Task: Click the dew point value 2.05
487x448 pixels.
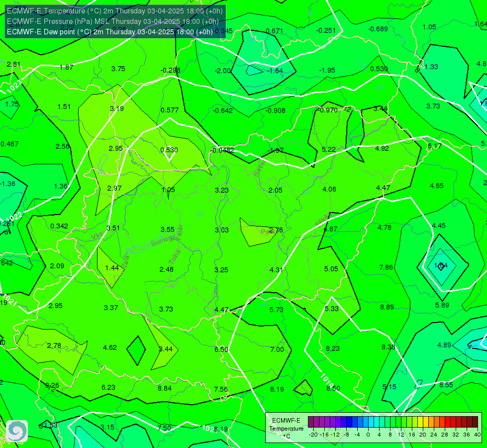Action: (x=276, y=190)
